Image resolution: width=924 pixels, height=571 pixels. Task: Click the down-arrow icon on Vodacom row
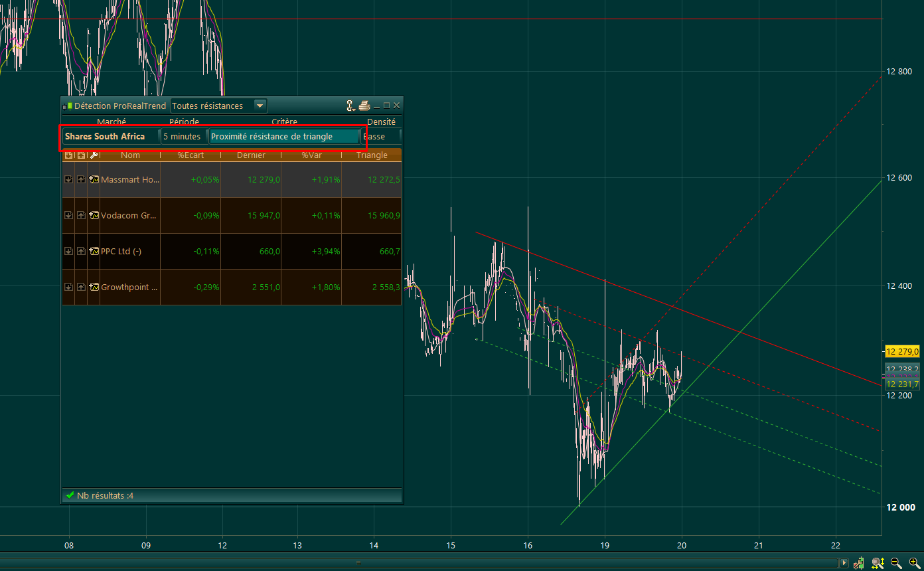point(68,215)
